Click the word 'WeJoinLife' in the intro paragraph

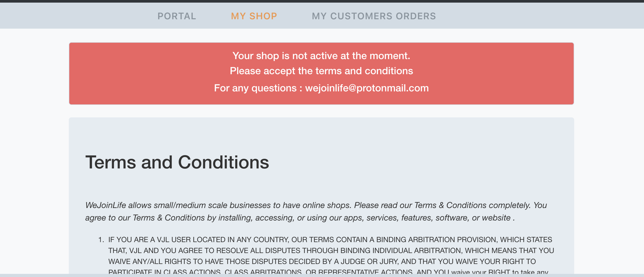coord(106,205)
